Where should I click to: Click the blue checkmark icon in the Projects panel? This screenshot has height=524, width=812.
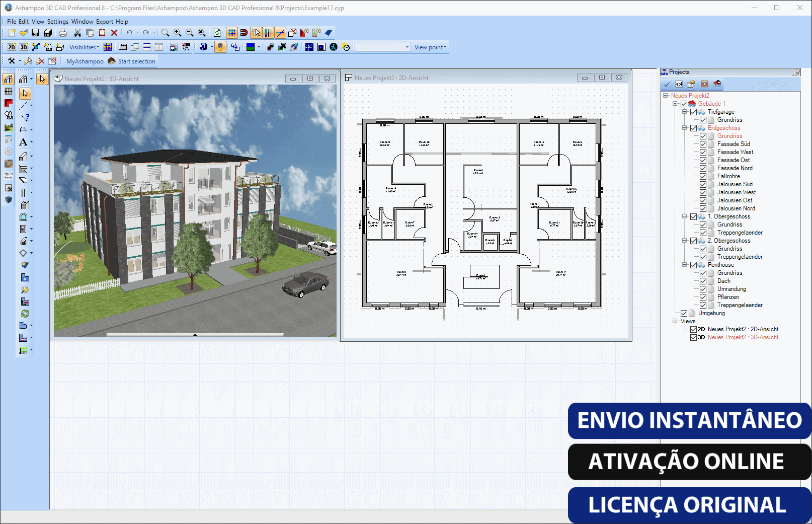pyautogui.click(x=667, y=84)
